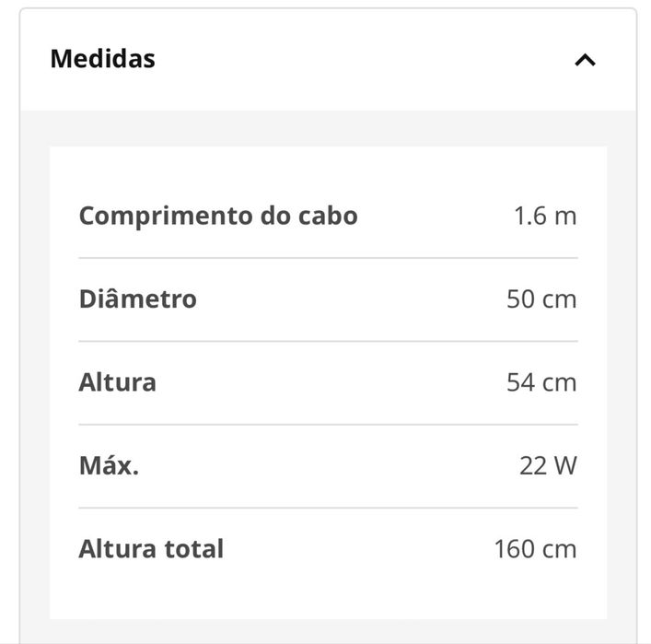Select the Diâmetro label
This screenshot has width=651, height=644.
(138, 299)
